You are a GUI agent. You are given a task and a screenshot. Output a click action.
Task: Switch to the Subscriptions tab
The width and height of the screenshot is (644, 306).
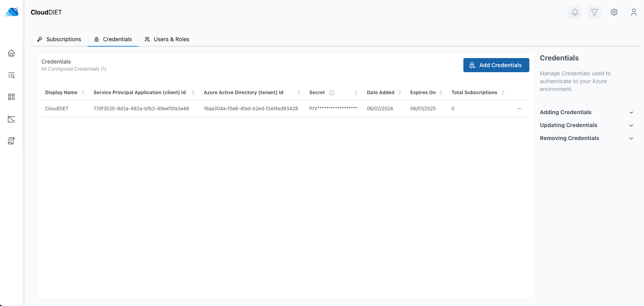[59, 39]
